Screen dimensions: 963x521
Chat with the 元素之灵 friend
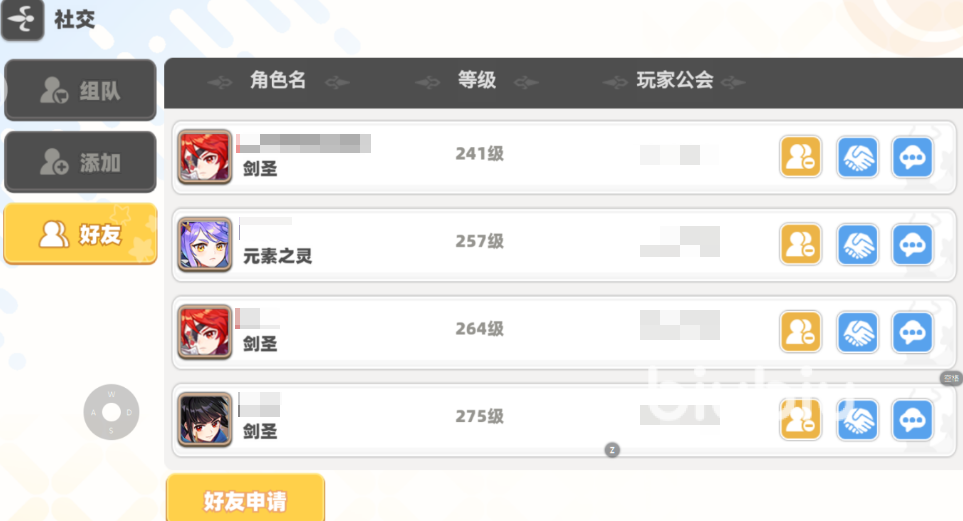(912, 245)
